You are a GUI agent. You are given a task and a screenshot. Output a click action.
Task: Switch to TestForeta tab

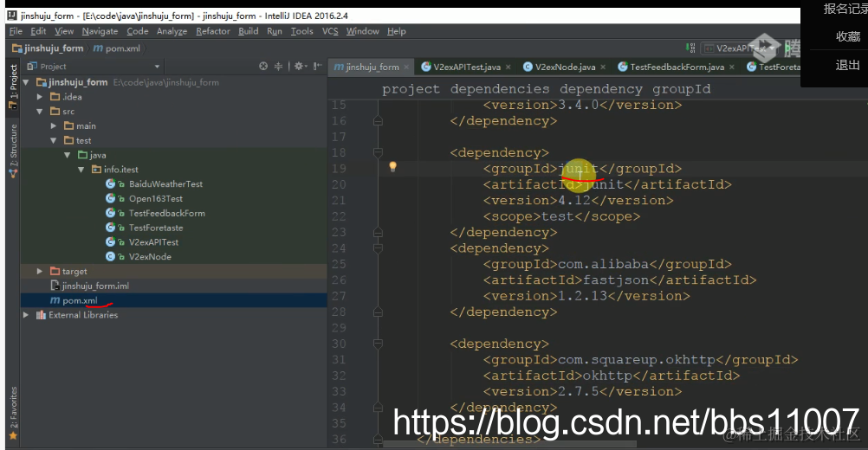click(773, 67)
